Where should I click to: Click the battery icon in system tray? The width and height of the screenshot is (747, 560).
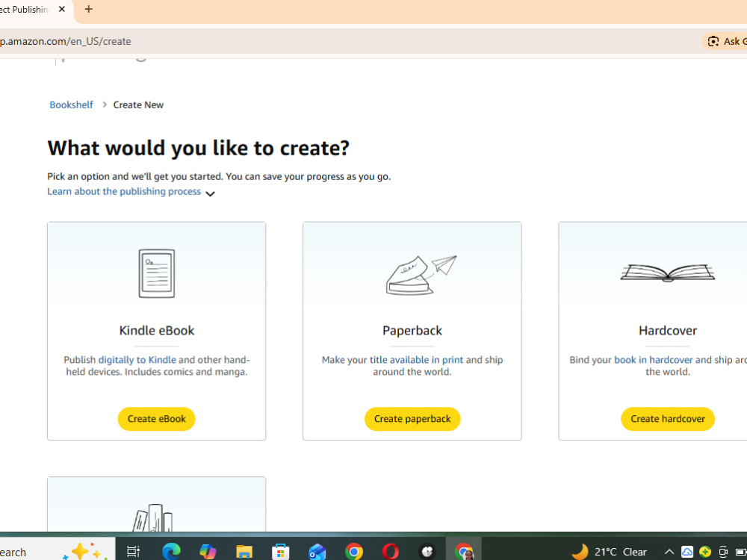click(741, 552)
